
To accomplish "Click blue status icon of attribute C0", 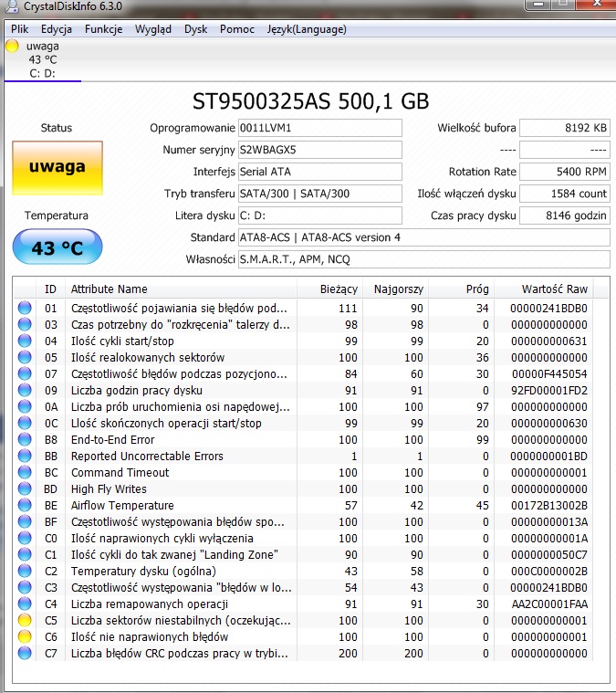I will pos(25,538).
